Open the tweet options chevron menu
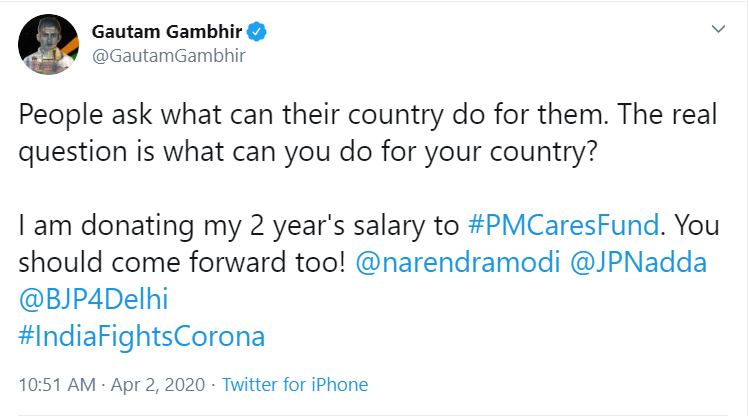This screenshot has width=749, height=416. pos(717,32)
